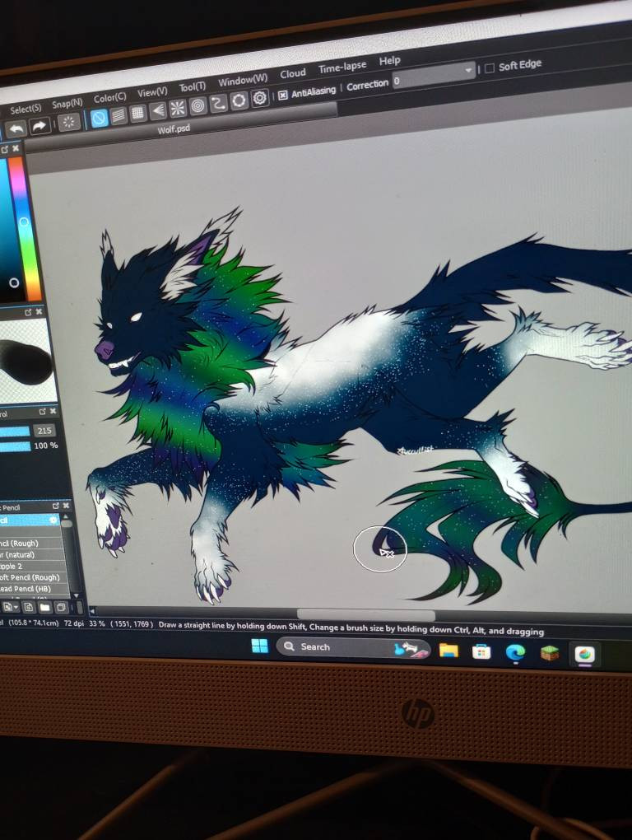Adjust the brush opacity slider at 100 %
This screenshot has width=632, height=840.
coord(15,446)
